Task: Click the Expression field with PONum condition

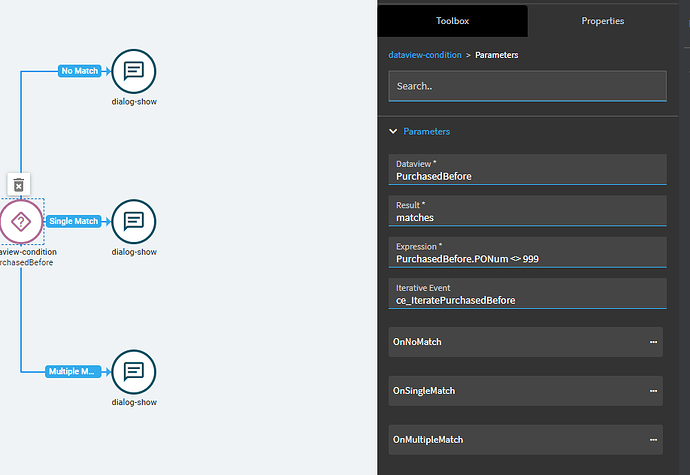Action: [527, 252]
